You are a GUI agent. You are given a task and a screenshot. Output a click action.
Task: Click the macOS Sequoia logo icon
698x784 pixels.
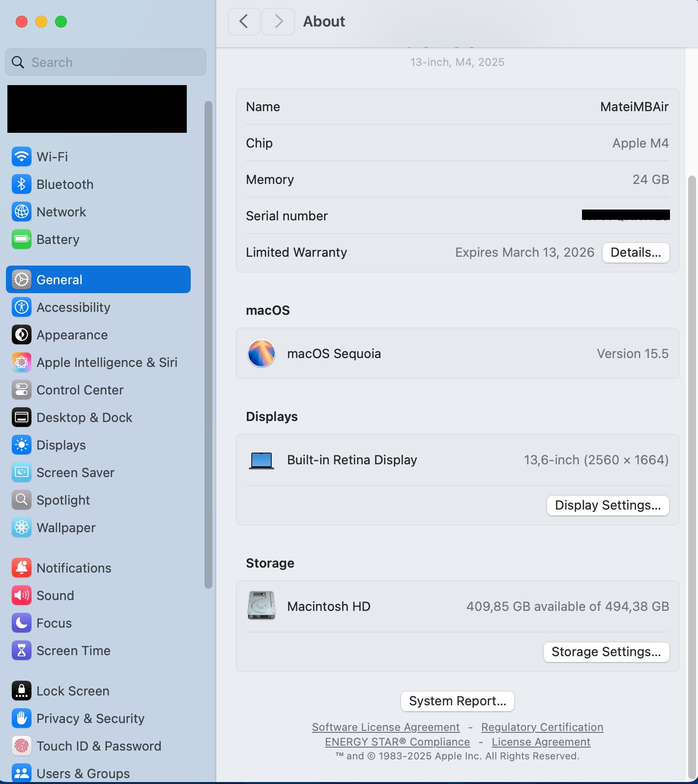(262, 354)
